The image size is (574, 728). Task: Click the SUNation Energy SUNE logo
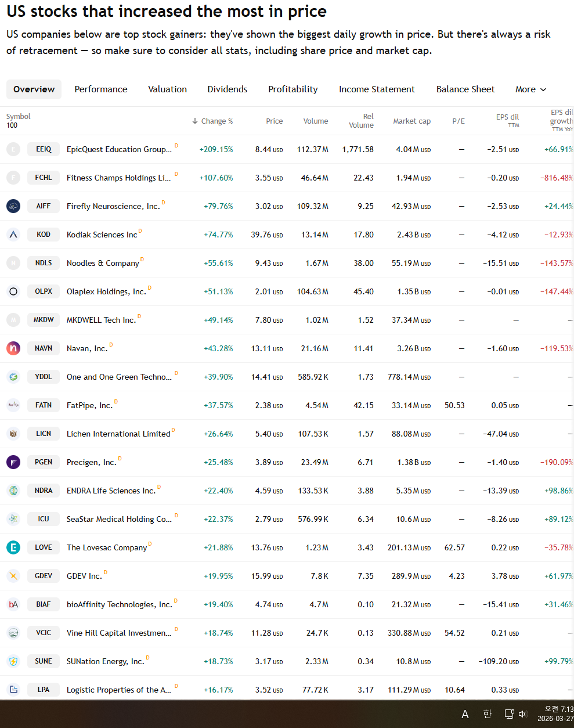(x=13, y=661)
